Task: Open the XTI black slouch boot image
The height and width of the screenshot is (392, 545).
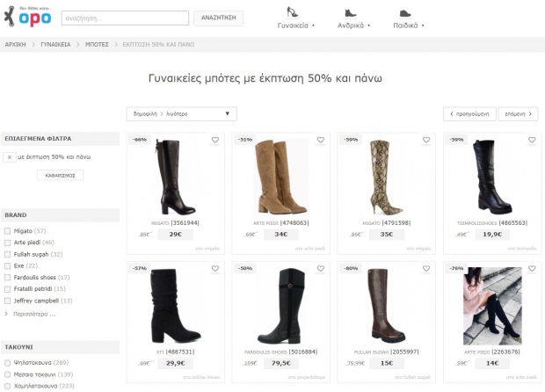Action: click(175, 306)
